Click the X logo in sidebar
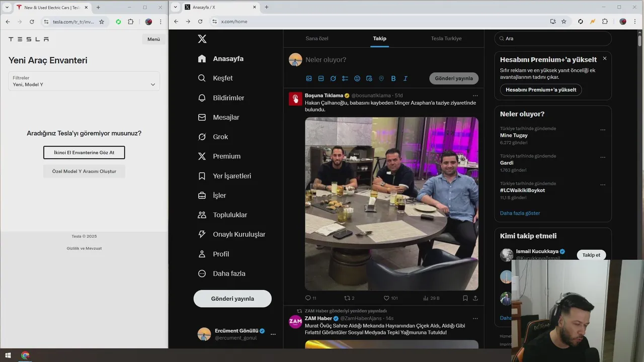 point(202,39)
